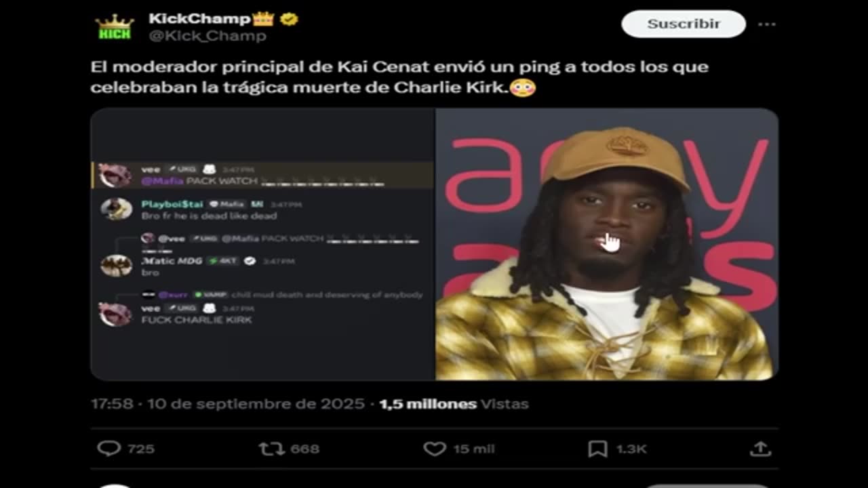Viewport: 868px width, 488px height.
Task: Like the post with the heart icon
Action: [435, 449]
